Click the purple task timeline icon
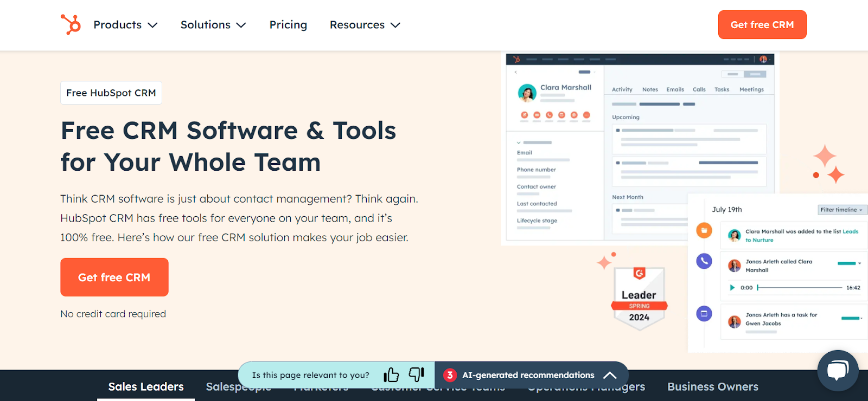Screen dimensions: 868x401 pyautogui.click(x=704, y=313)
